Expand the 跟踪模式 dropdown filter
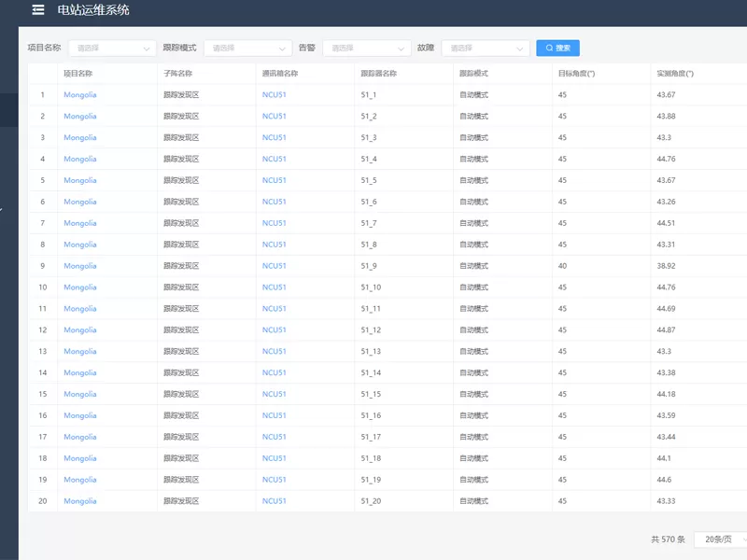Viewport: 747px width, 560px height. pyautogui.click(x=247, y=48)
